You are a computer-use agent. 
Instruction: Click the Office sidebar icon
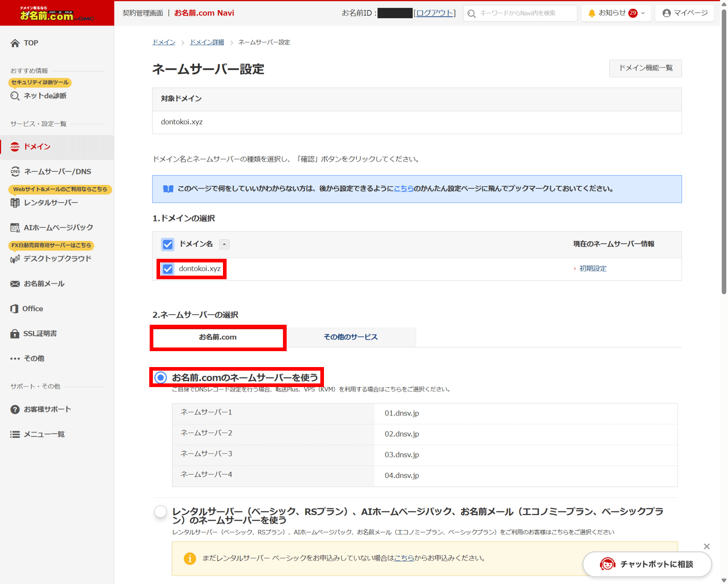(x=15, y=309)
